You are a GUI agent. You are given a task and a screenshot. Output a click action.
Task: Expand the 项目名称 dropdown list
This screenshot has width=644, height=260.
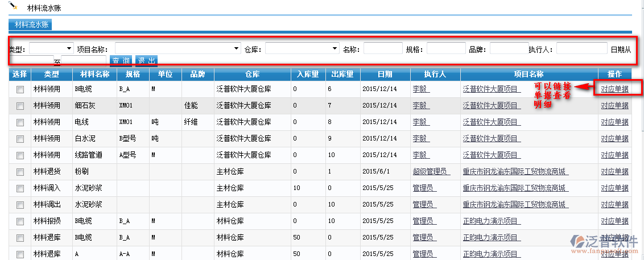[x=178, y=49]
